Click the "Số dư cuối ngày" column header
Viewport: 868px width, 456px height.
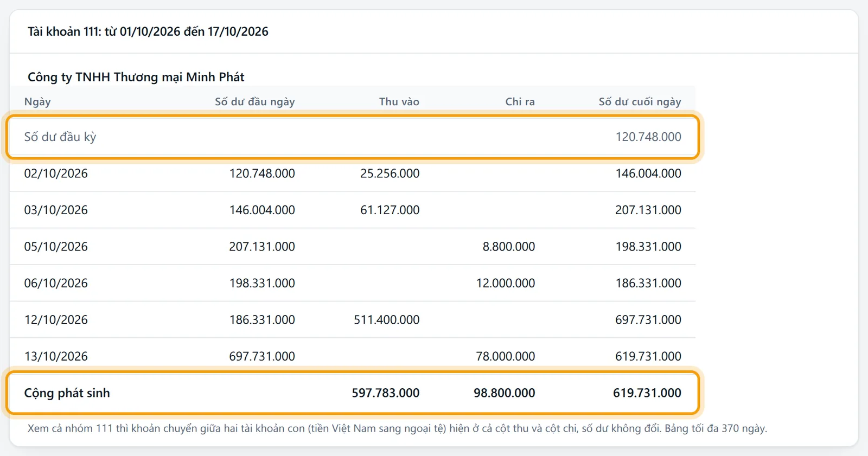(x=640, y=101)
